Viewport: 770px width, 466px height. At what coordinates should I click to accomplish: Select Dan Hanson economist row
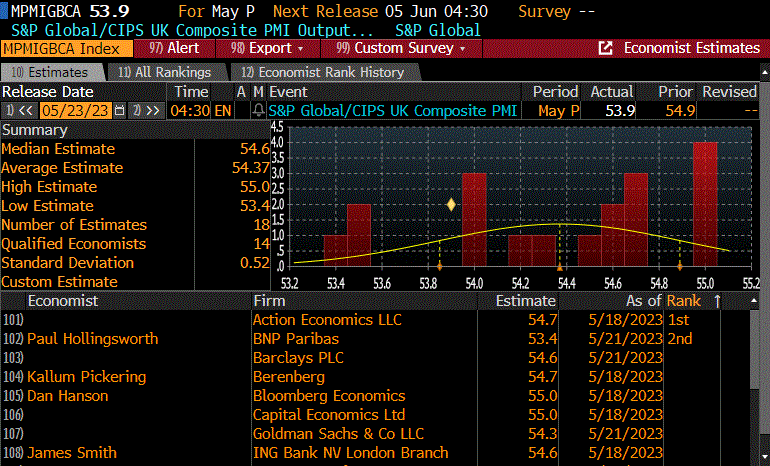67,396
